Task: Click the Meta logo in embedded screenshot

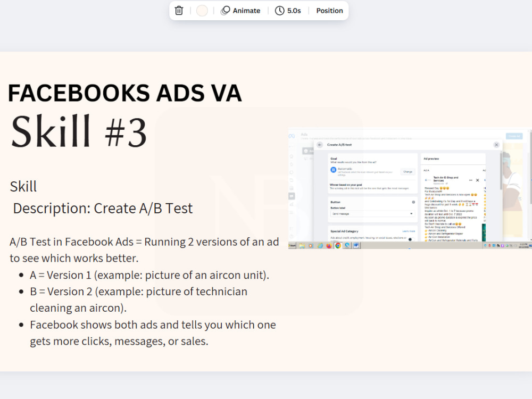Action: [x=292, y=136]
